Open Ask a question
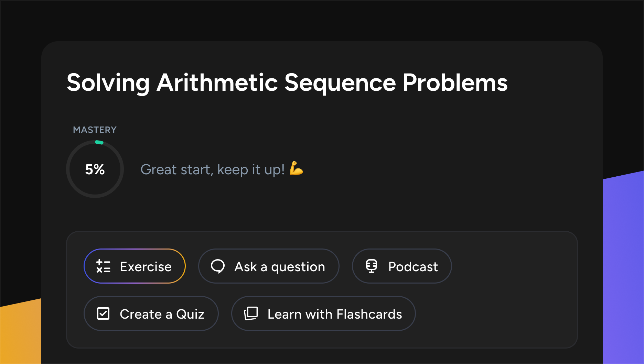The width and height of the screenshot is (644, 364). point(279,266)
